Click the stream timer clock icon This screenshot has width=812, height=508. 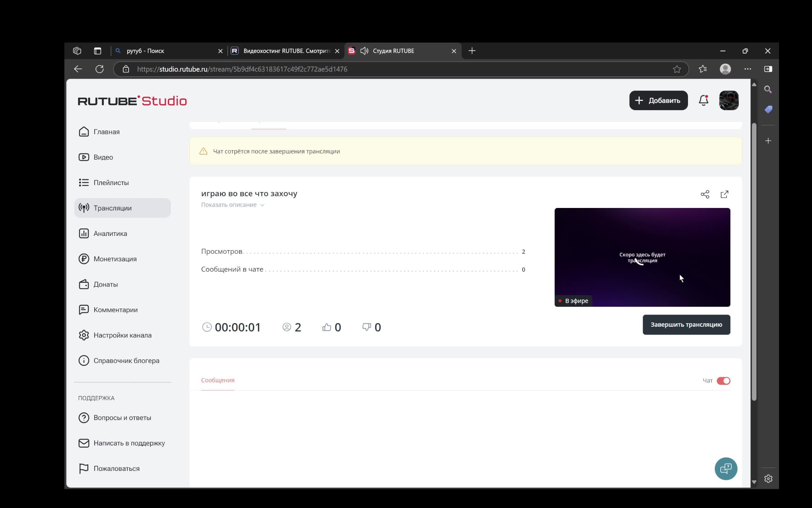pos(207,327)
